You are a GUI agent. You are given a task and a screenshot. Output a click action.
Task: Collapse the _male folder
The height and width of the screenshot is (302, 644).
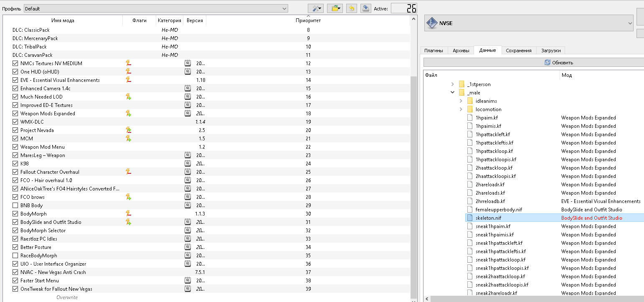click(x=452, y=93)
